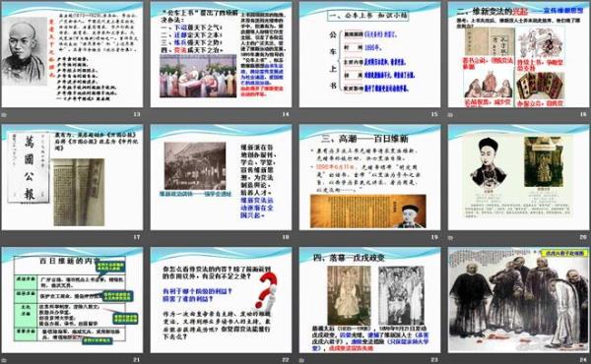
Task: Click the animation icon under slide 20
Action: click(x=451, y=237)
